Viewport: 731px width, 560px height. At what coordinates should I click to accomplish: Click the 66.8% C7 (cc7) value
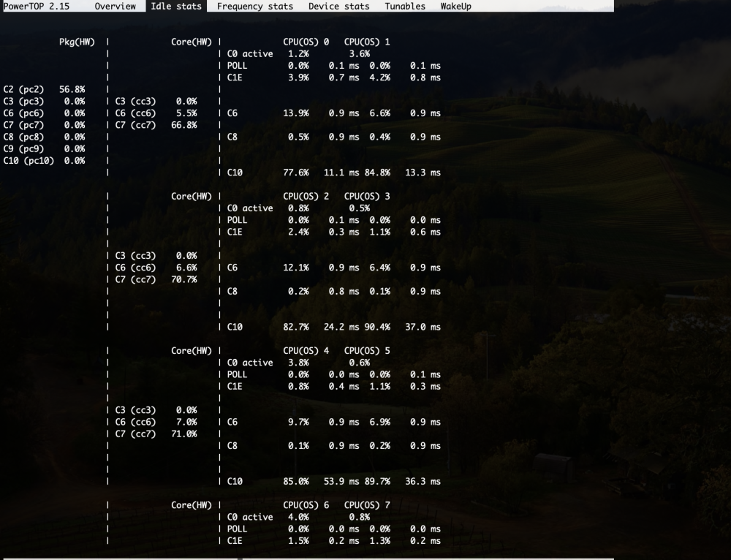coord(184,125)
